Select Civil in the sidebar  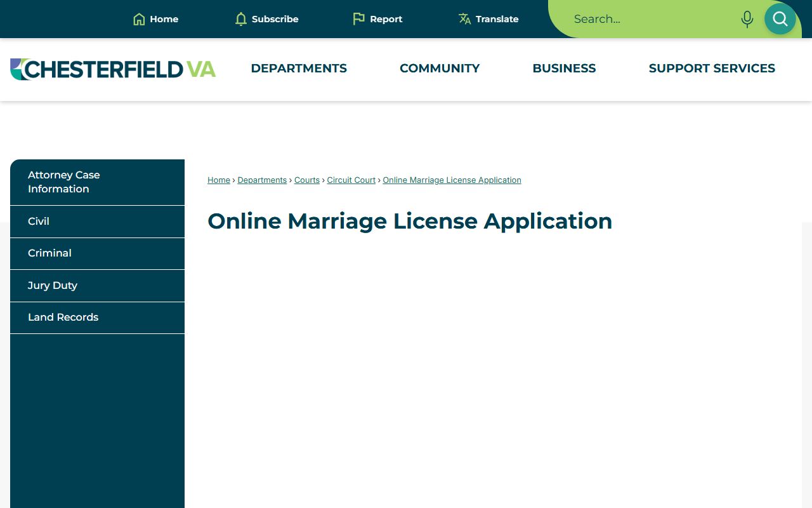[97, 222]
